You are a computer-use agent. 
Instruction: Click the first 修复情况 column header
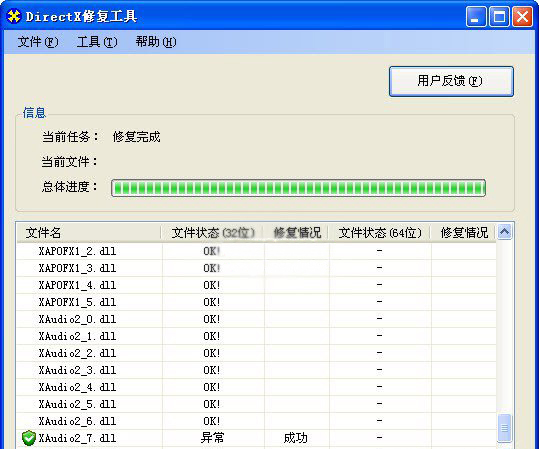296,233
